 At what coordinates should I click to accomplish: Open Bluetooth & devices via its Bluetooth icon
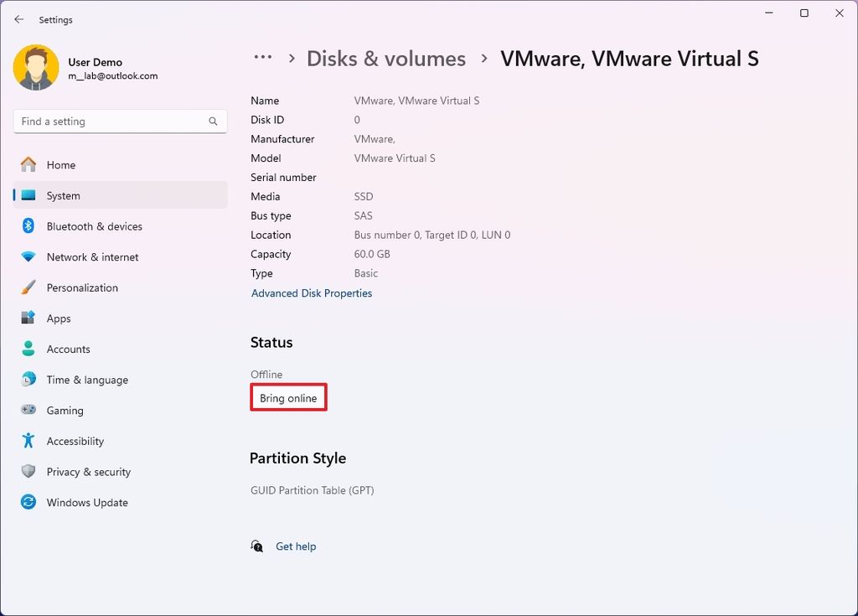tap(28, 226)
